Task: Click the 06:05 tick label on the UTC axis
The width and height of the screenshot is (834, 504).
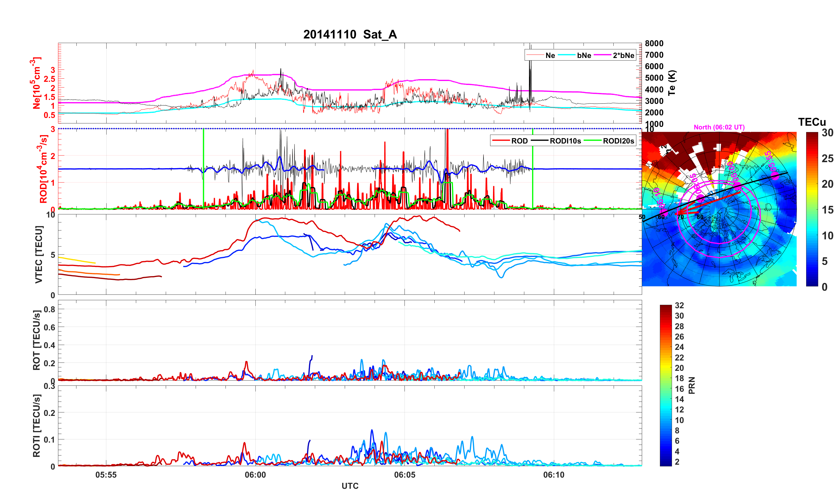Action: (405, 475)
